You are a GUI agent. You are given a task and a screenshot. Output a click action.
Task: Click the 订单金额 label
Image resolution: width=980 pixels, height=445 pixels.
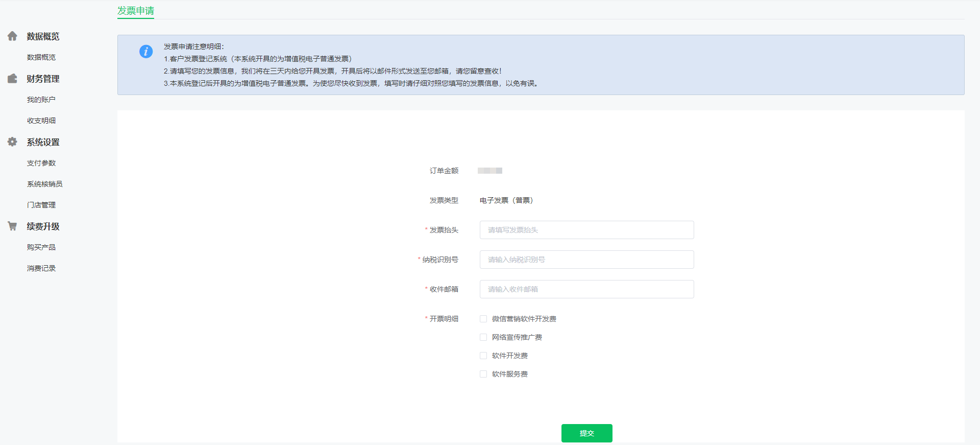tap(444, 171)
